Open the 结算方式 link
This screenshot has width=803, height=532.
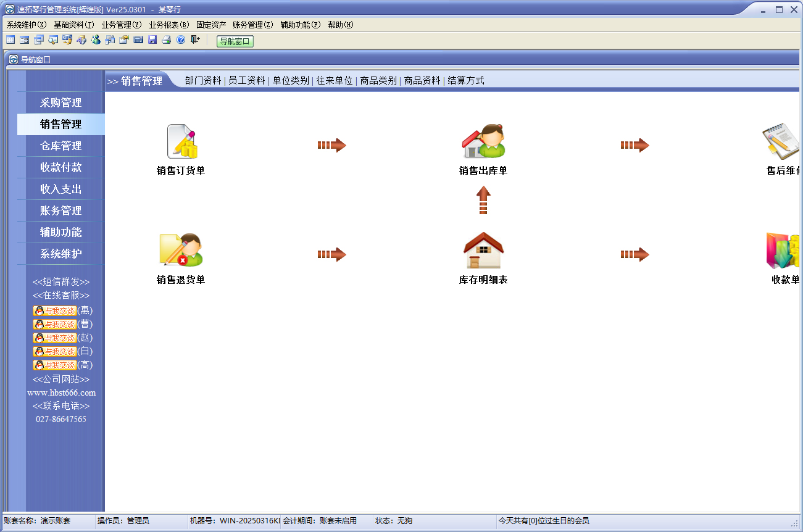click(466, 80)
